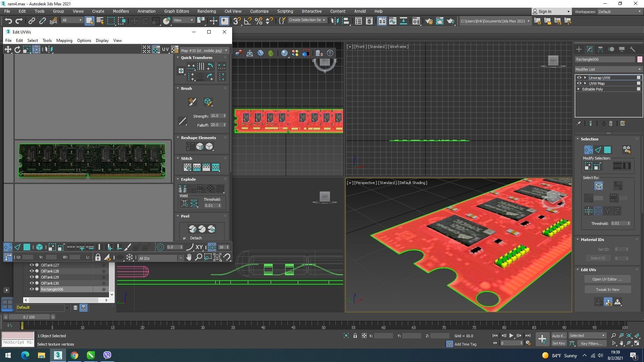Click the Redo arrow in main toolbar
Image resolution: width=644 pixels, height=362 pixels.
(x=19, y=21)
